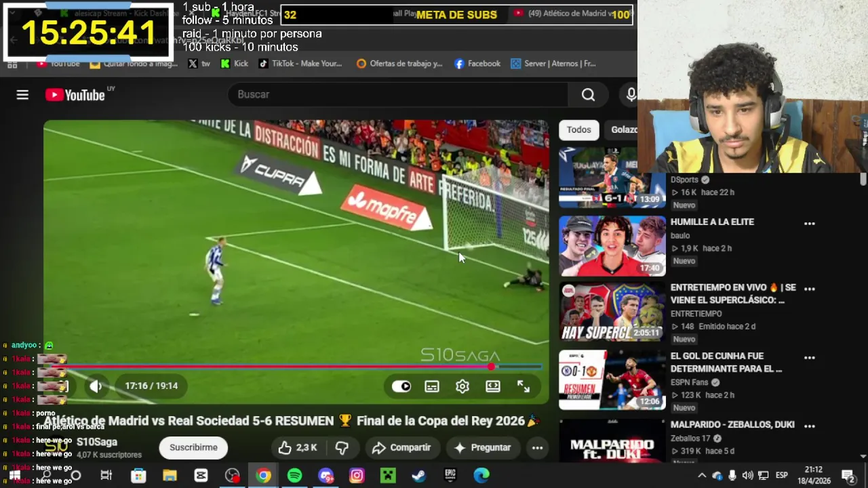Open Epic Games launcher from taskbar
The width and height of the screenshot is (868, 488).
tap(450, 476)
